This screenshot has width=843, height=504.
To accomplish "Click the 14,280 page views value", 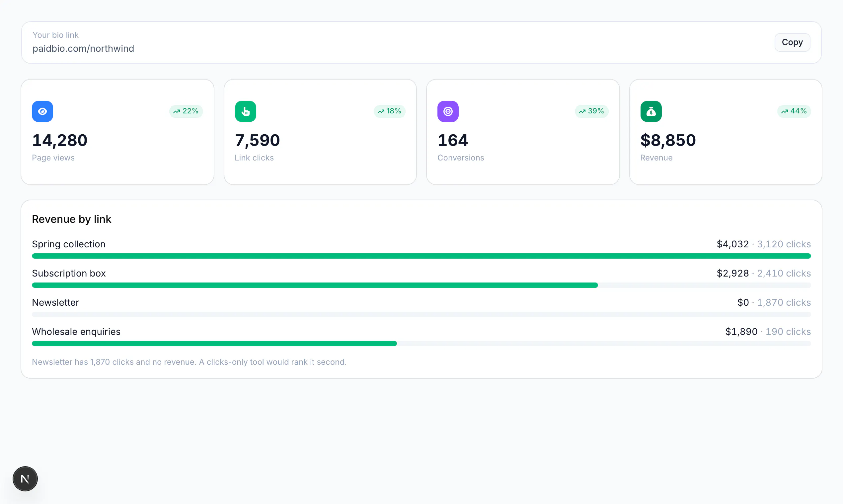I will coord(60,140).
